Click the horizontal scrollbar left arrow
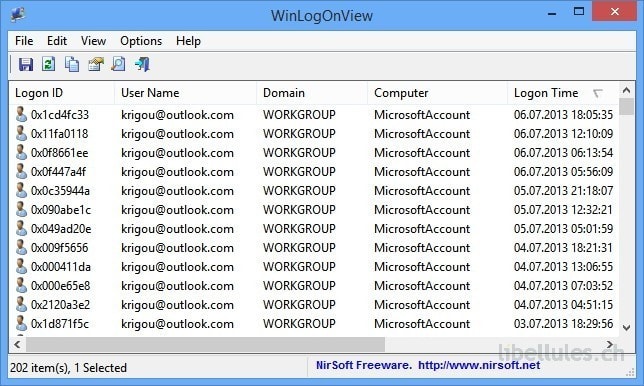The width and height of the screenshot is (644, 386). [17, 344]
